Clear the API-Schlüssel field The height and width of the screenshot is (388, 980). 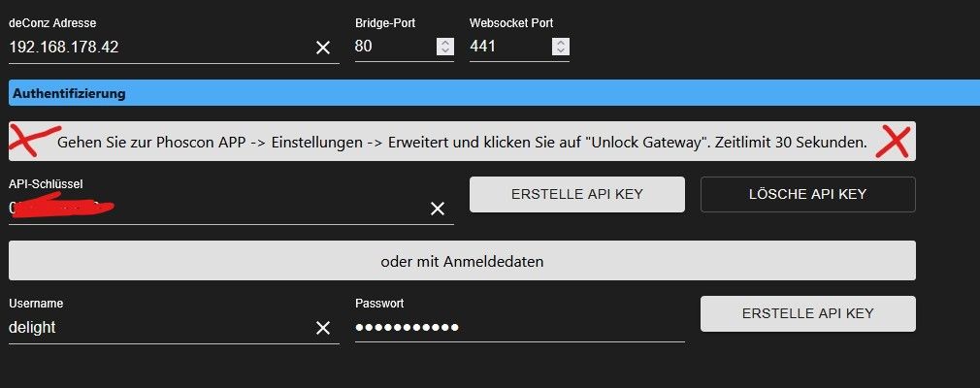click(x=438, y=209)
